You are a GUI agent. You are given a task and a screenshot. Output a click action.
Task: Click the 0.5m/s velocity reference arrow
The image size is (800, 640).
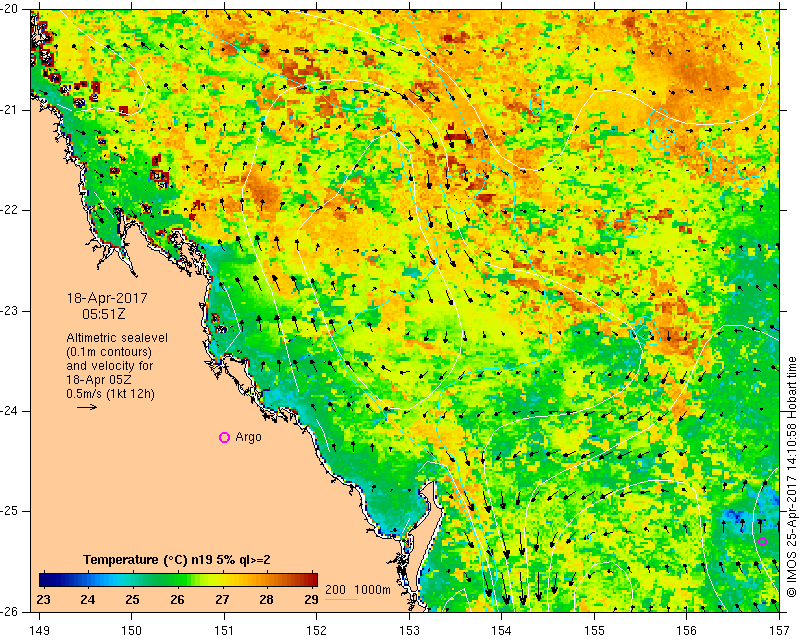coord(87,407)
